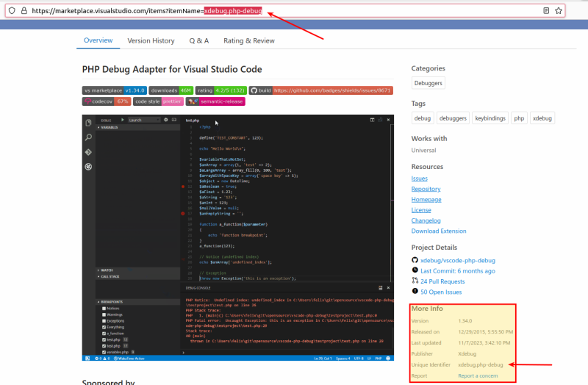The width and height of the screenshot is (588, 385).
Task: Open the Homepage link
Action: point(426,199)
